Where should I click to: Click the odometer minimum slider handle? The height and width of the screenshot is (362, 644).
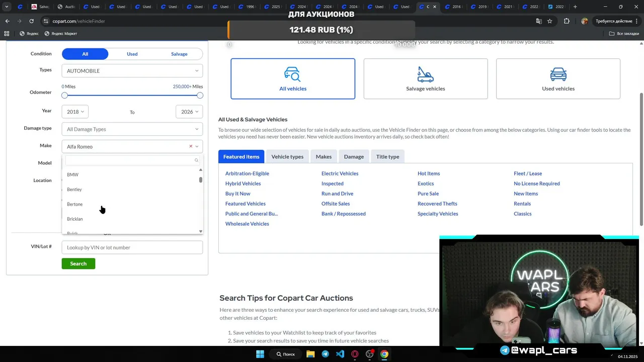click(x=64, y=96)
